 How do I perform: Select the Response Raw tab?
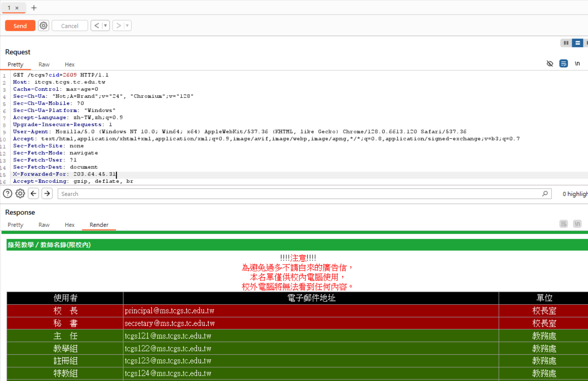pyautogui.click(x=44, y=225)
